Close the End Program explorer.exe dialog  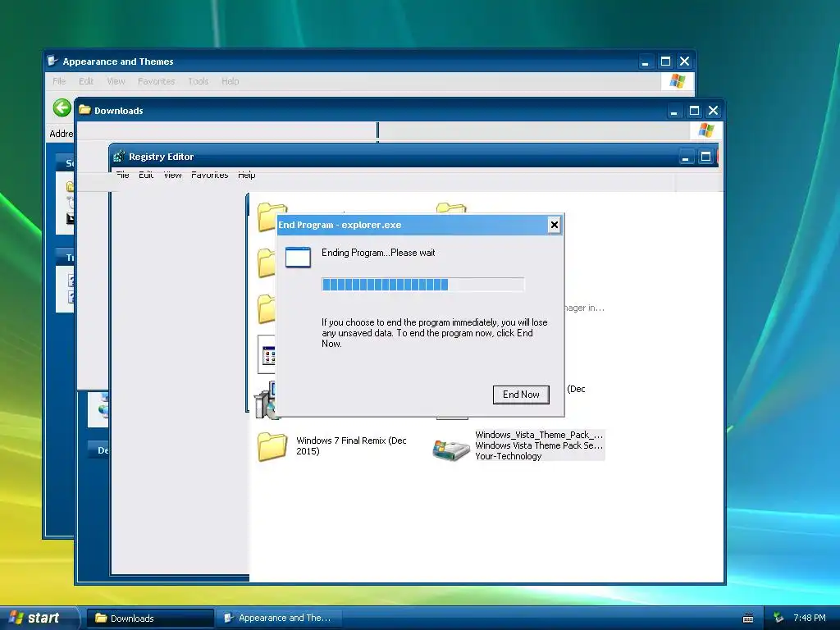pos(555,225)
